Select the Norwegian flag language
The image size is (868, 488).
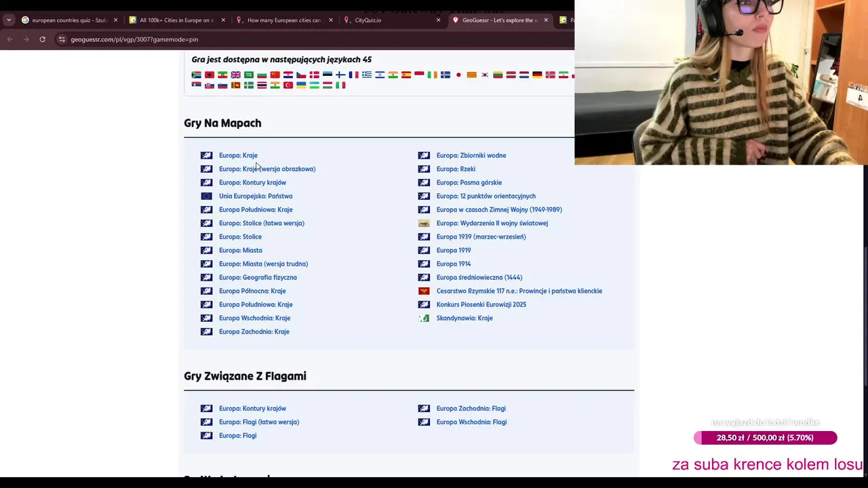[551, 75]
